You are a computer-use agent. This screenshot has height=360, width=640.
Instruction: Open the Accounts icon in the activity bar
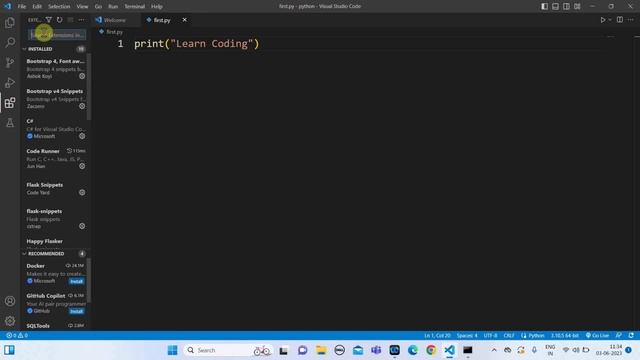[10, 301]
